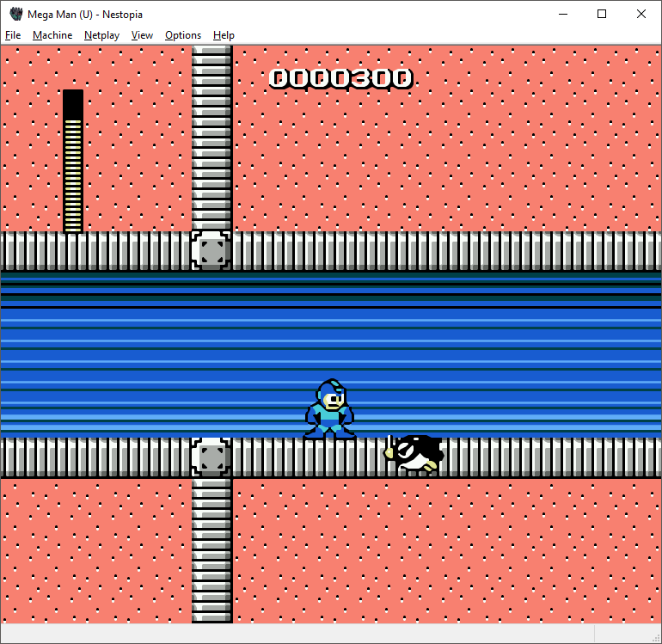Open the Netplay menu

point(101,35)
